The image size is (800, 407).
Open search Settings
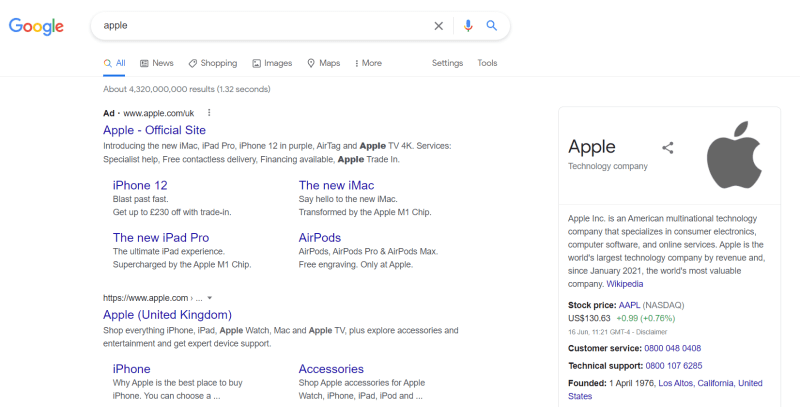pos(447,63)
